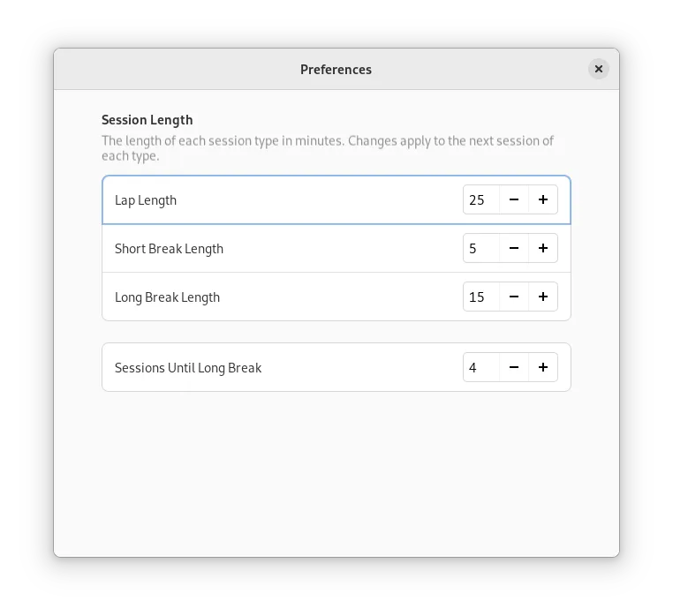Click the Preferences title in header bar
This screenshot has height=616, width=673.
336,70
